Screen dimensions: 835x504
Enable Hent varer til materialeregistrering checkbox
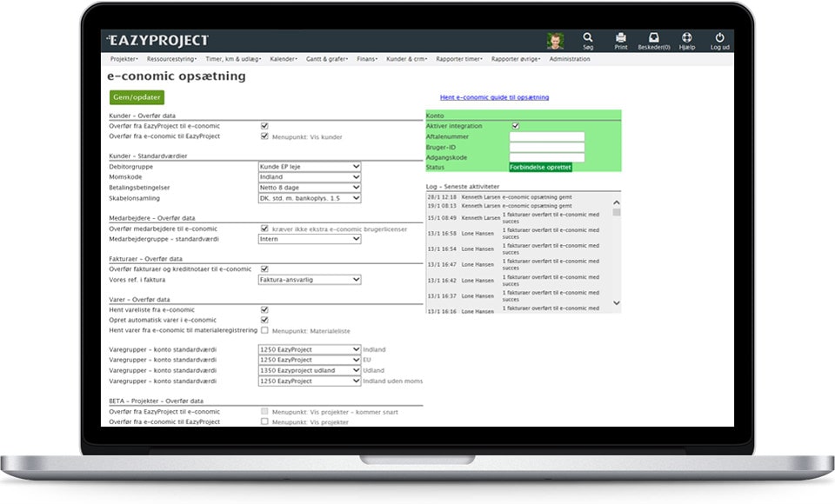point(264,330)
